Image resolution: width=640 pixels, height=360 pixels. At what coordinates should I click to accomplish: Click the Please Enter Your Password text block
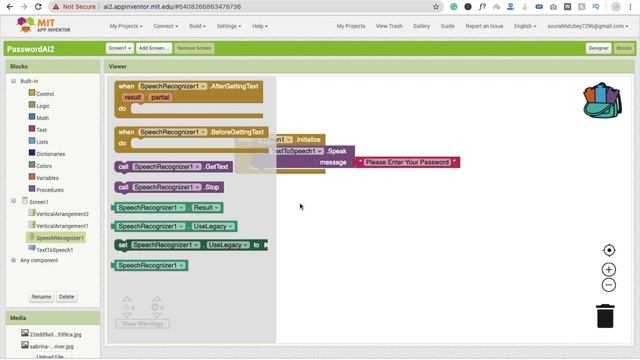coord(407,162)
